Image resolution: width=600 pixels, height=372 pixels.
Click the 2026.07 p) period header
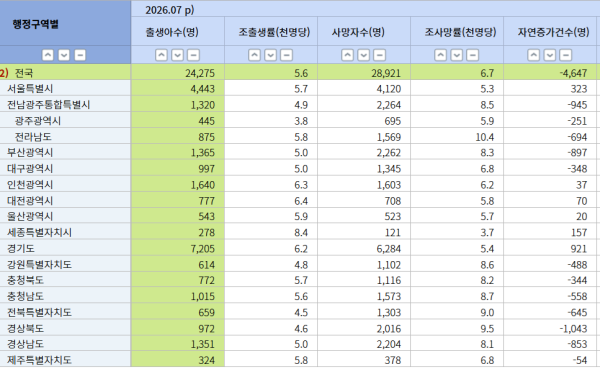(x=365, y=9)
